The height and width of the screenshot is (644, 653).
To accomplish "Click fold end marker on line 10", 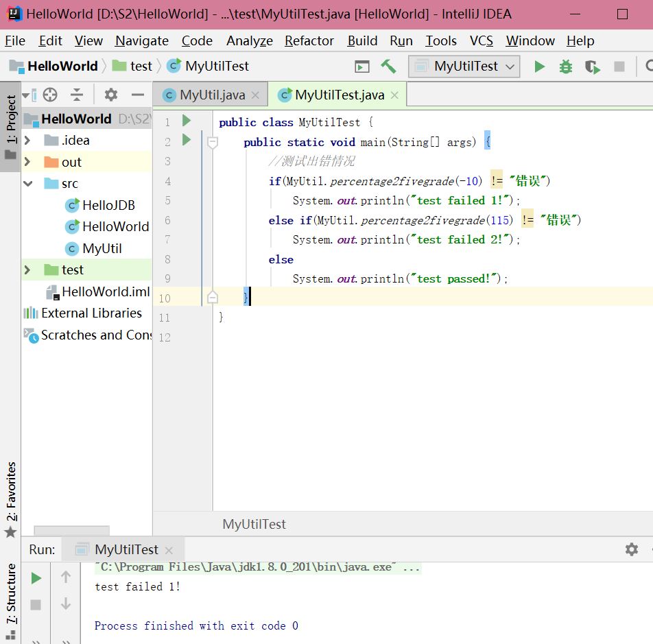I will click(x=213, y=297).
